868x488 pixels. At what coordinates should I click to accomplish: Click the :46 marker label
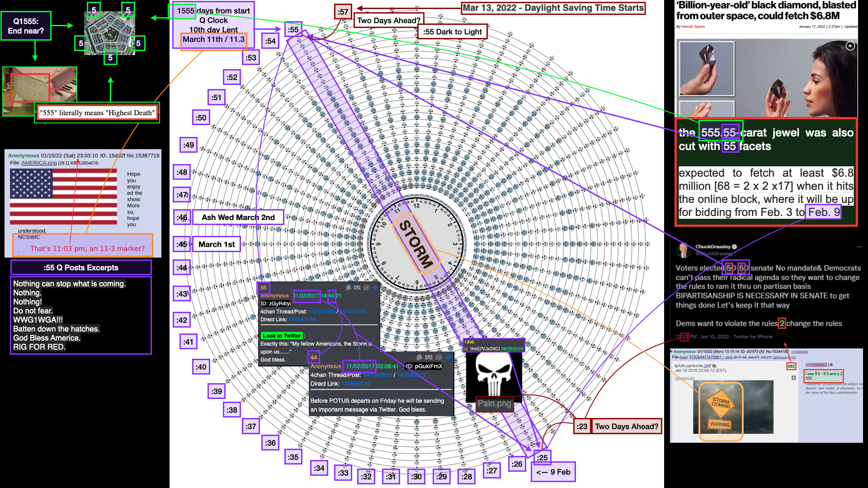[182, 217]
